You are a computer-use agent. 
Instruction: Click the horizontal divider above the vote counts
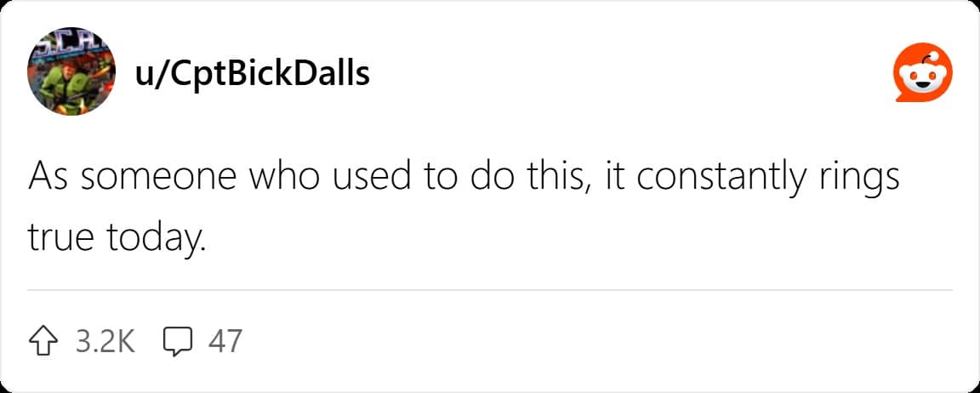(490, 290)
